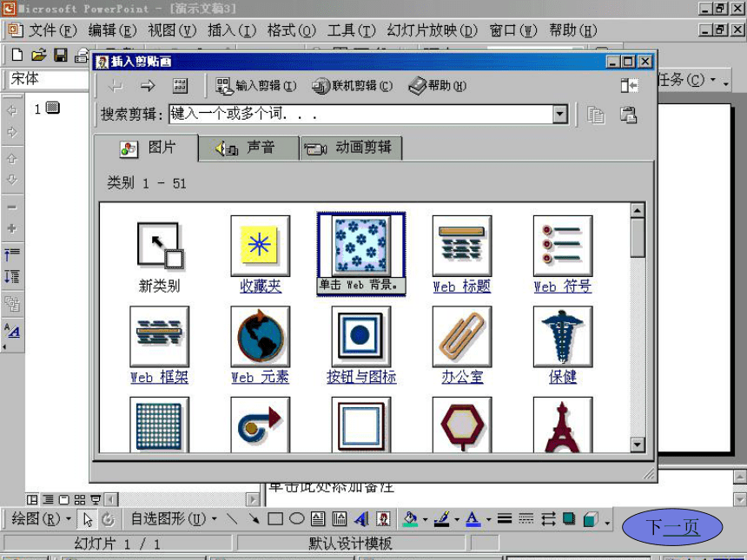Viewport: 747px width, 560px height.
Task: Click scroll down arrow in category list
Action: 638,445
